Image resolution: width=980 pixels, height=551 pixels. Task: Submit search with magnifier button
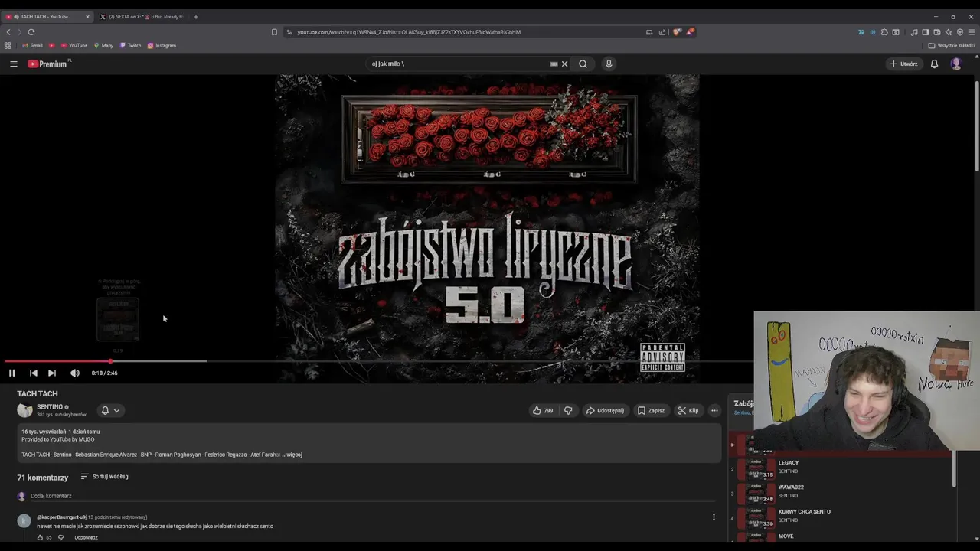point(583,64)
